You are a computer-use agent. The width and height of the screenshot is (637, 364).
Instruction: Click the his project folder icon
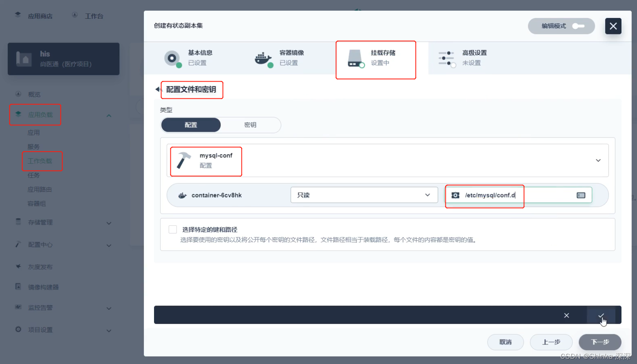point(24,59)
